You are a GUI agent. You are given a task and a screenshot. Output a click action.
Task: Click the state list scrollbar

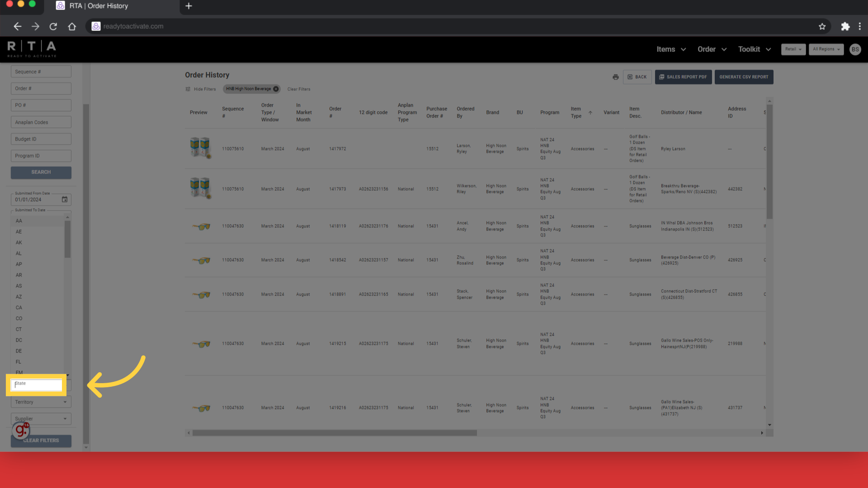pos(67,239)
